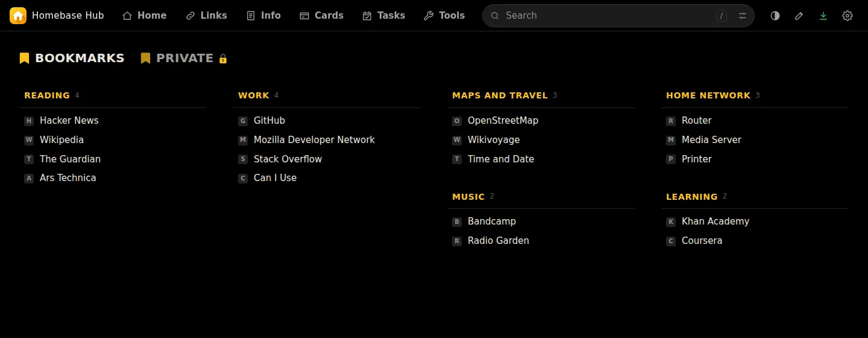Open the Tasks nav item
Image resolution: width=868 pixels, height=338 pixels.
(x=383, y=16)
